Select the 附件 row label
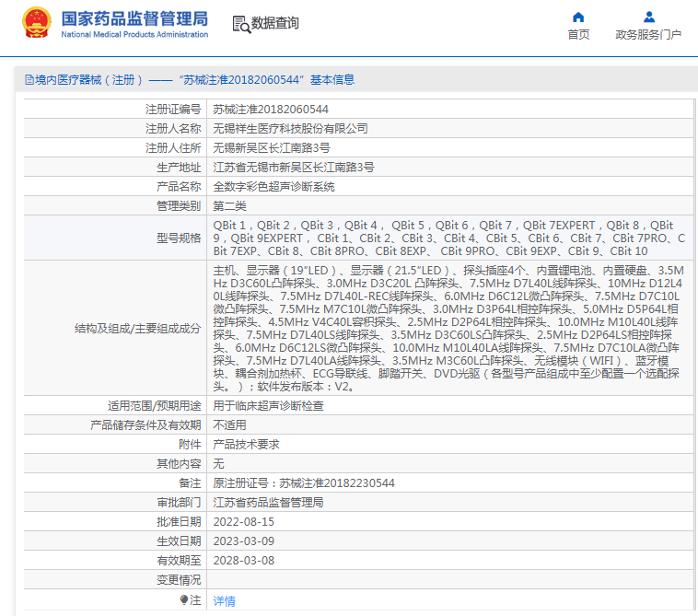Screen dimensions: 698x616 click(x=190, y=445)
